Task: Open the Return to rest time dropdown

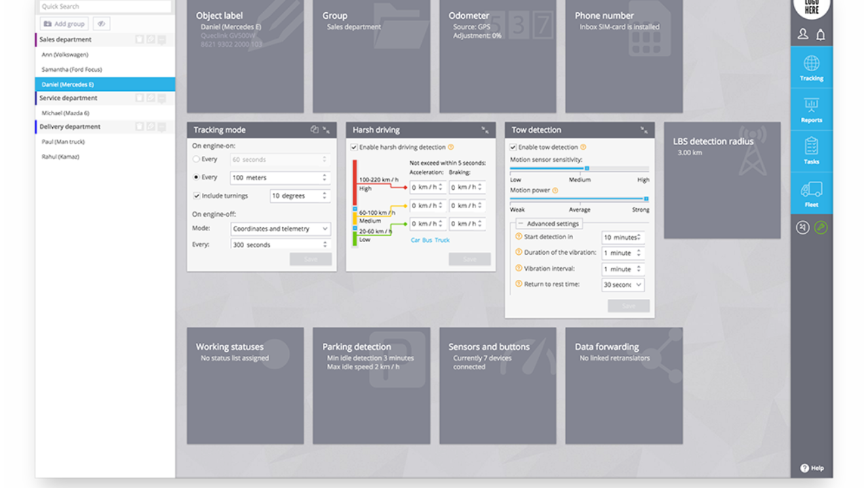Action: pyautogui.click(x=623, y=285)
